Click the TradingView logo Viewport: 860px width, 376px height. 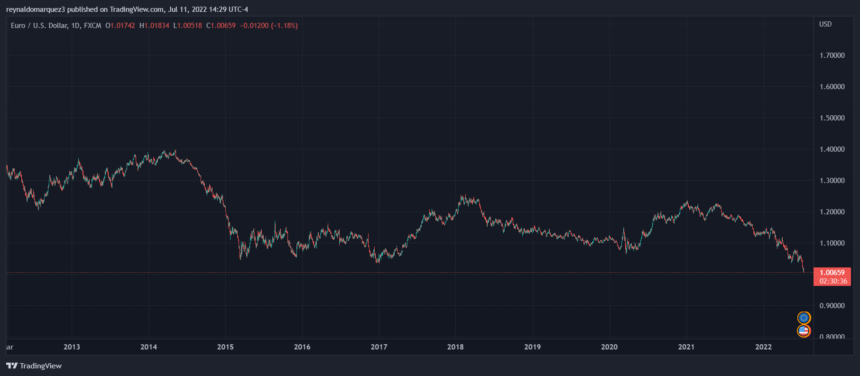34,366
